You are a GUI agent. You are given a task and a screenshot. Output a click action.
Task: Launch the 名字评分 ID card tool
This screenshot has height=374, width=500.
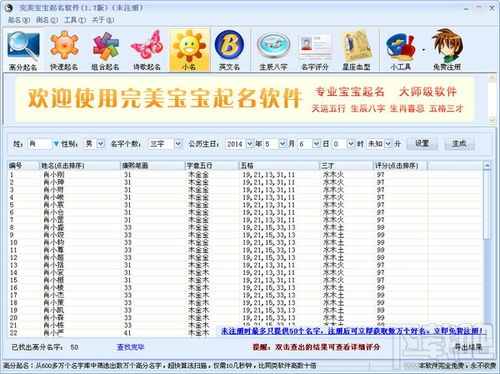click(315, 50)
